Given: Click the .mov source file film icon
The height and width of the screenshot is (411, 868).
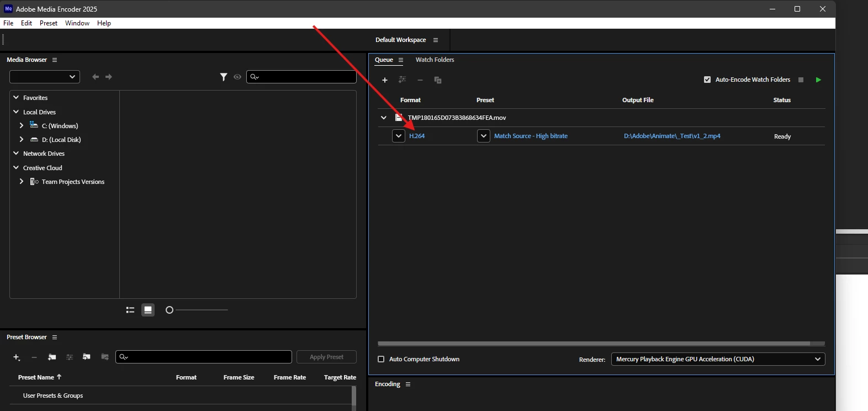Looking at the screenshot, I should tap(399, 117).
